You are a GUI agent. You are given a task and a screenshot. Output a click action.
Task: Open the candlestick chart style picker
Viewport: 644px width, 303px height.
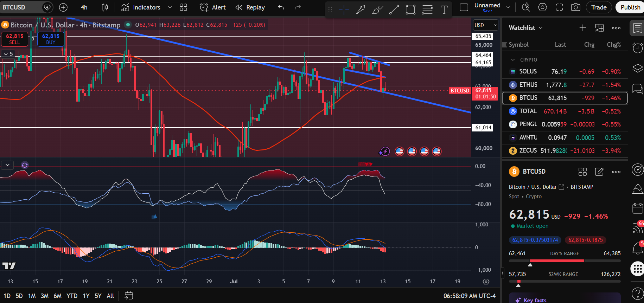(105, 7)
